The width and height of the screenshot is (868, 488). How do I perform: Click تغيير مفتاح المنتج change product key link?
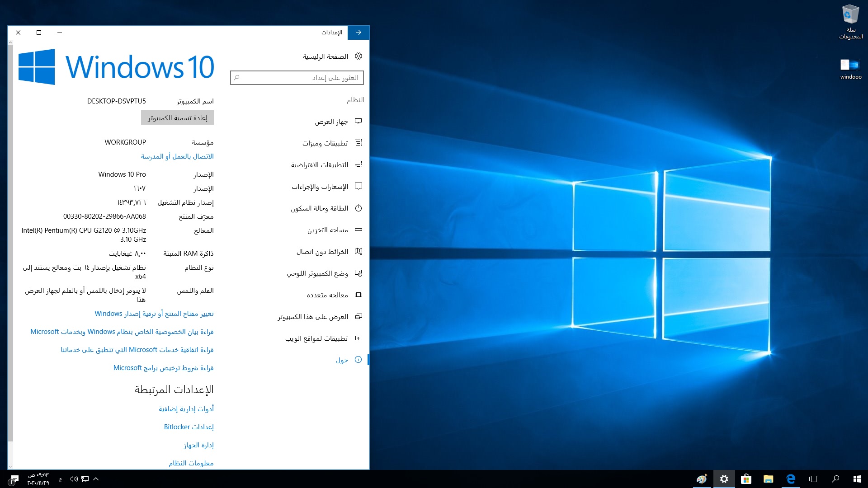(154, 314)
